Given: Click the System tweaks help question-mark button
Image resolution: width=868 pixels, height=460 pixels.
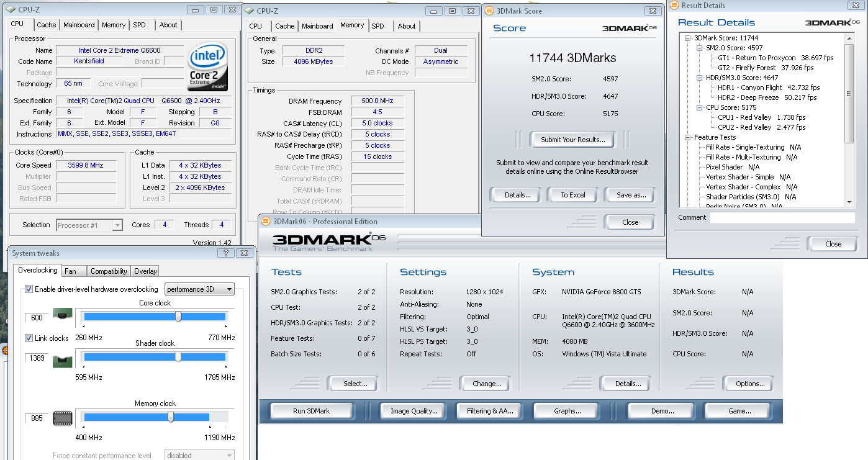Looking at the screenshot, I should tap(226, 253).
